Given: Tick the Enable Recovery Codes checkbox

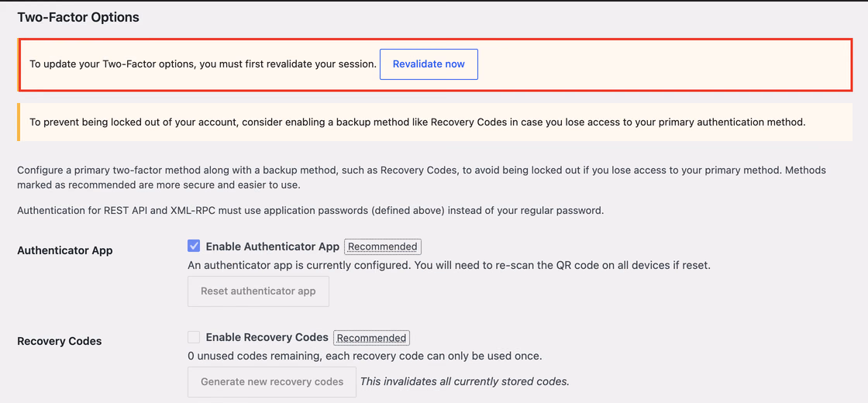Looking at the screenshot, I should point(194,337).
